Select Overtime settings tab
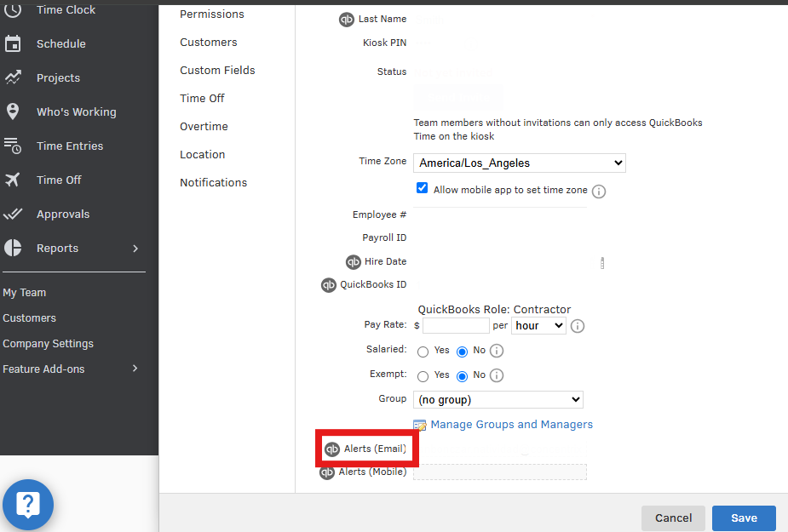 (x=204, y=127)
